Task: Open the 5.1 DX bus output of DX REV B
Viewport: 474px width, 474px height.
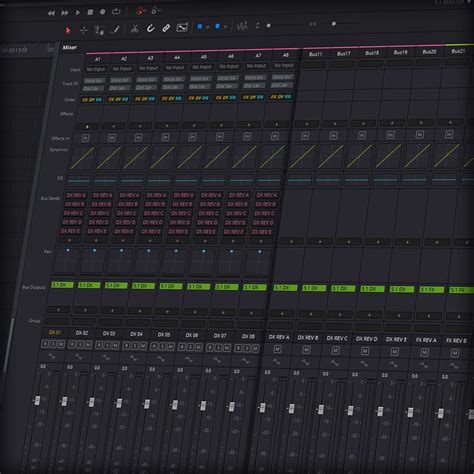Action: (314, 288)
